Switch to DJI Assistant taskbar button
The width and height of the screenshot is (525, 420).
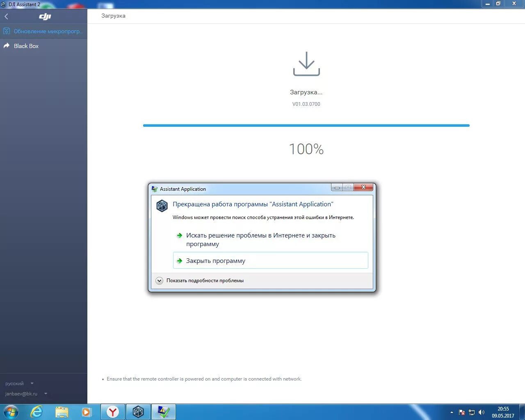pos(138,412)
